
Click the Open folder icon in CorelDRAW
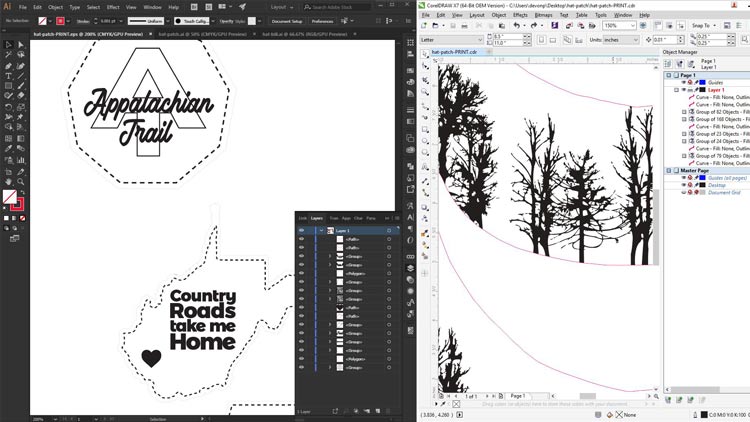(x=435, y=25)
